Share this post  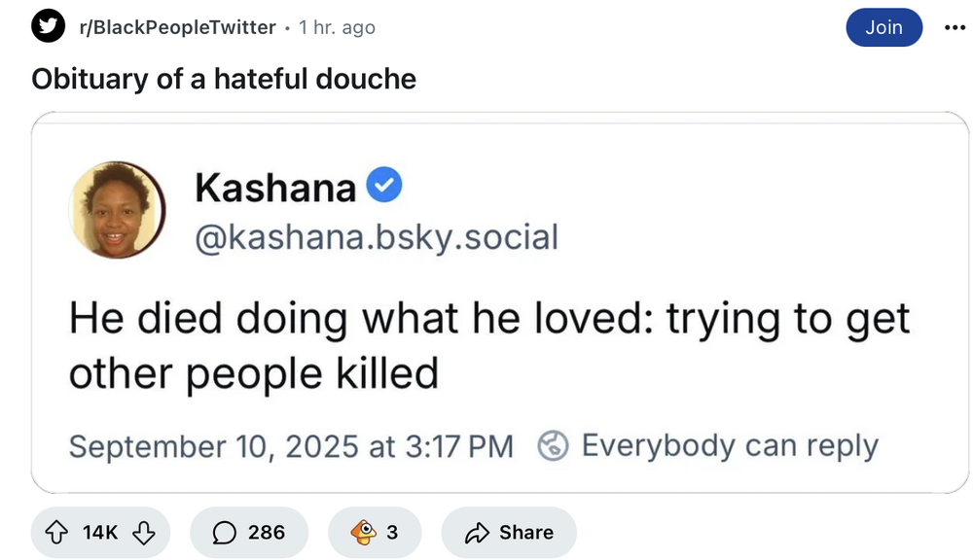509,532
